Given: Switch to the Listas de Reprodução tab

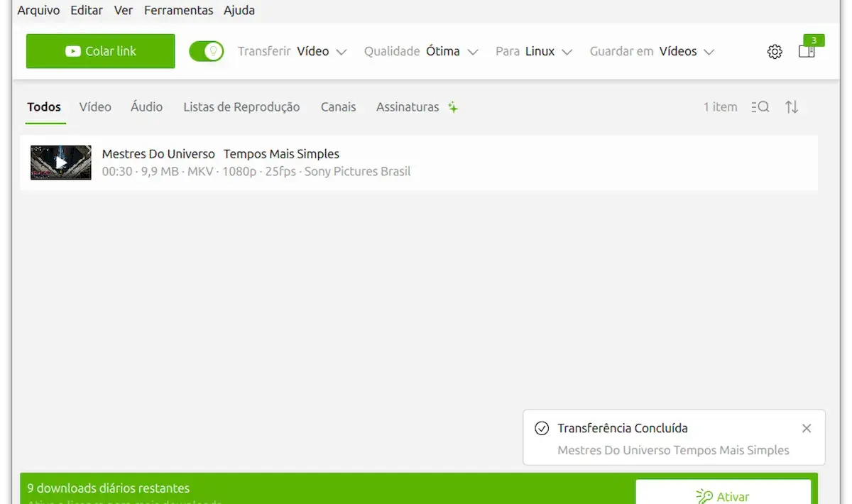Looking at the screenshot, I should 241,107.
